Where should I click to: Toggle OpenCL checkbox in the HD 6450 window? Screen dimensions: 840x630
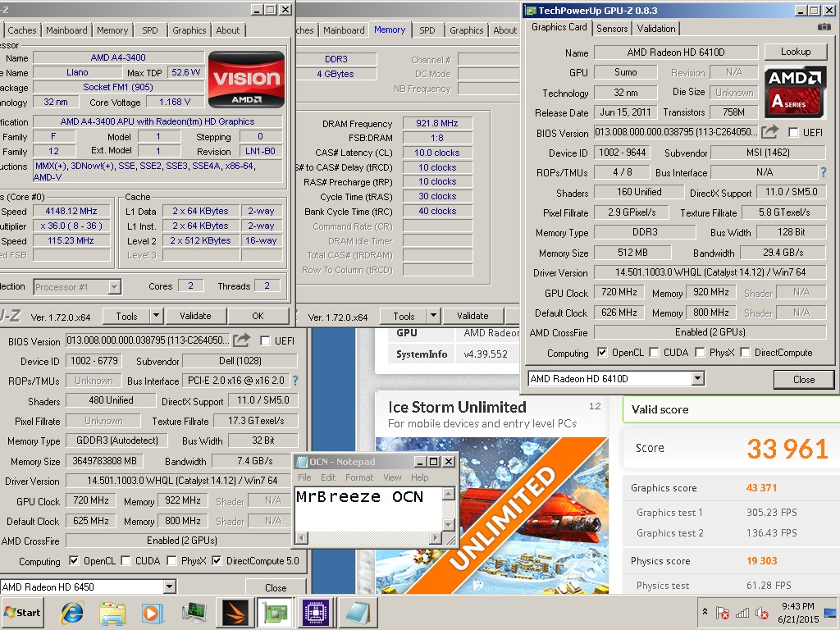click(74, 561)
